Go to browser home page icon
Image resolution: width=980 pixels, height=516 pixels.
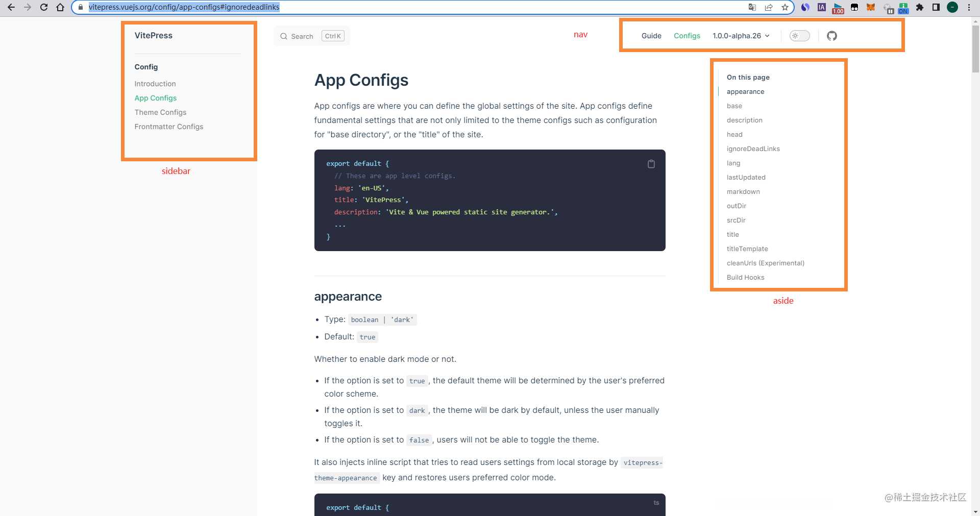(60, 7)
